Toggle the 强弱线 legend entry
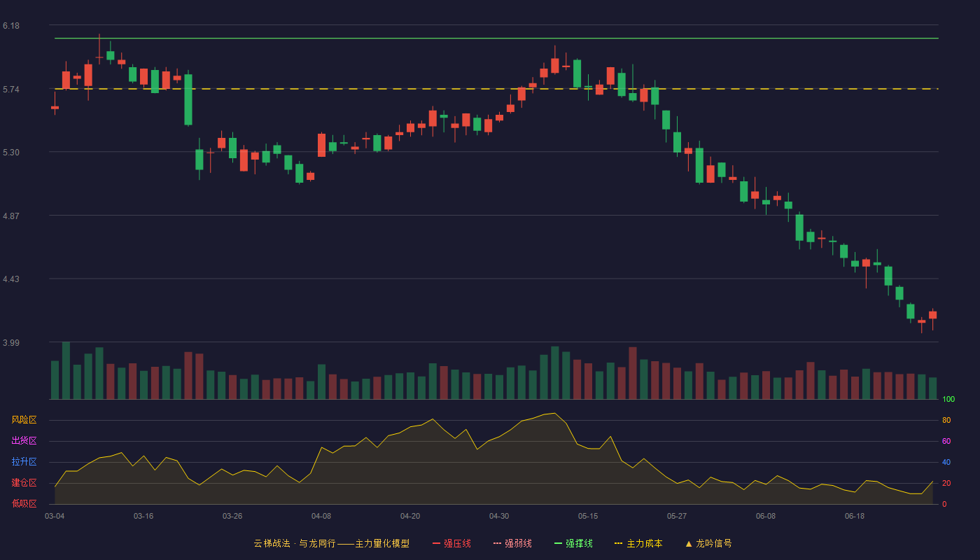980x560 pixels. point(512,543)
